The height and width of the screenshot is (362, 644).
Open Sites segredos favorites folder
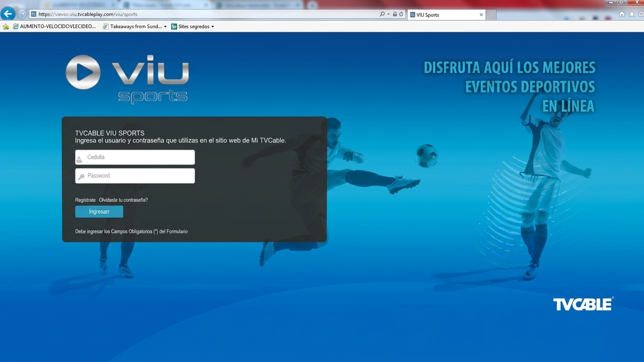[x=190, y=26]
